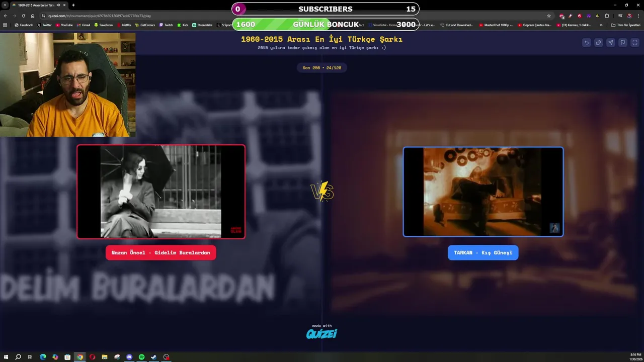This screenshot has height=362, width=644.
Task: Open the '(31) Kermes, 1 dakik...' bookmark
Action: click(574, 25)
